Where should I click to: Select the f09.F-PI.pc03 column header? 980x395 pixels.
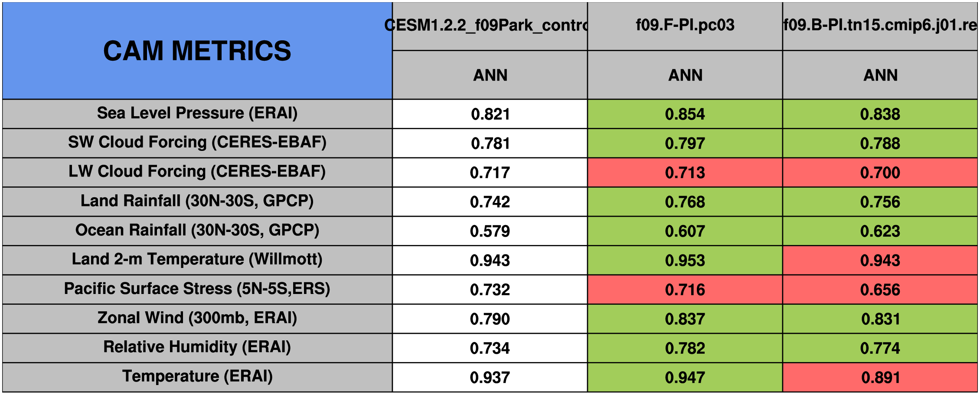click(x=685, y=26)
